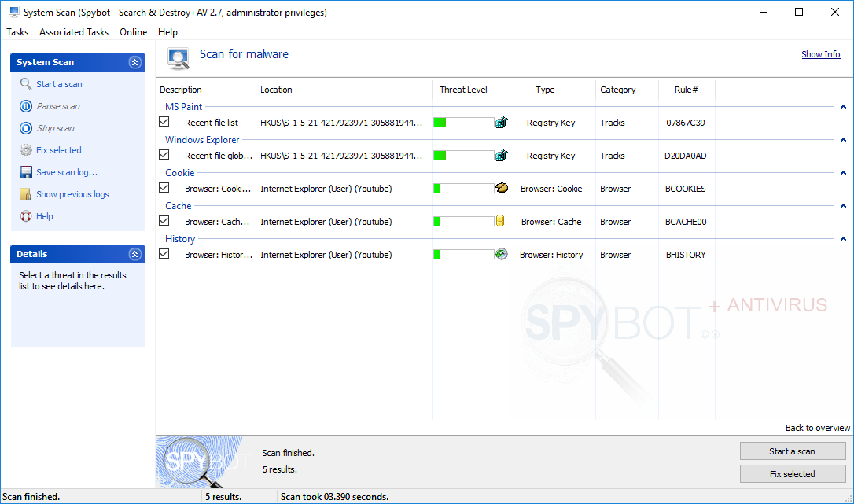Collapse the History result group
This screenshot has height=504, width=854.
pyautogui.click(x=843, y=239)
